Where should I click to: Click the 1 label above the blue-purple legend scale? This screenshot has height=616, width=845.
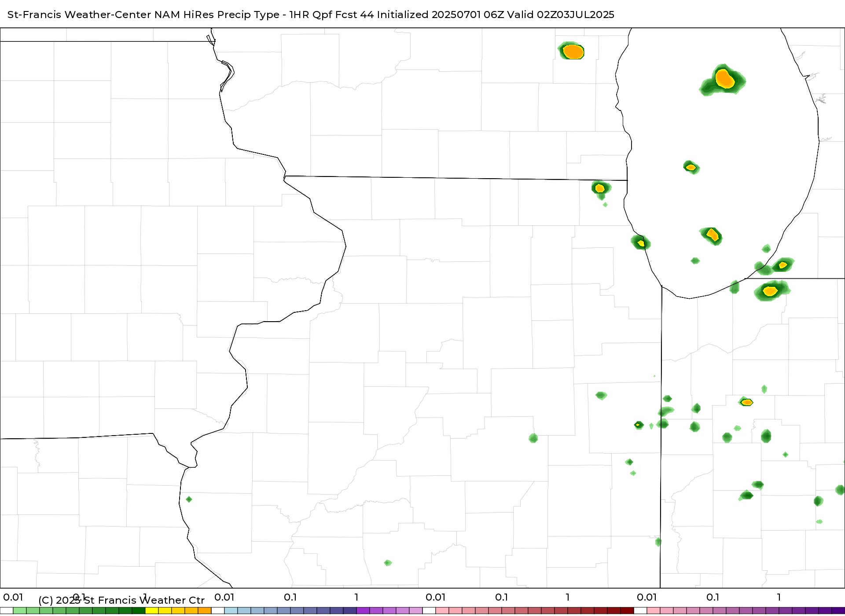tap(356, 597)
